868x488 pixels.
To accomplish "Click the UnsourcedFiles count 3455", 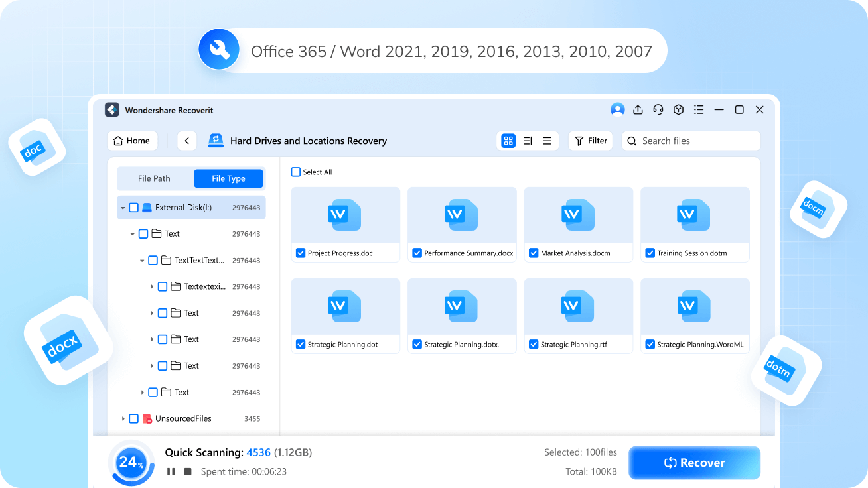I will tap(252, 419).
